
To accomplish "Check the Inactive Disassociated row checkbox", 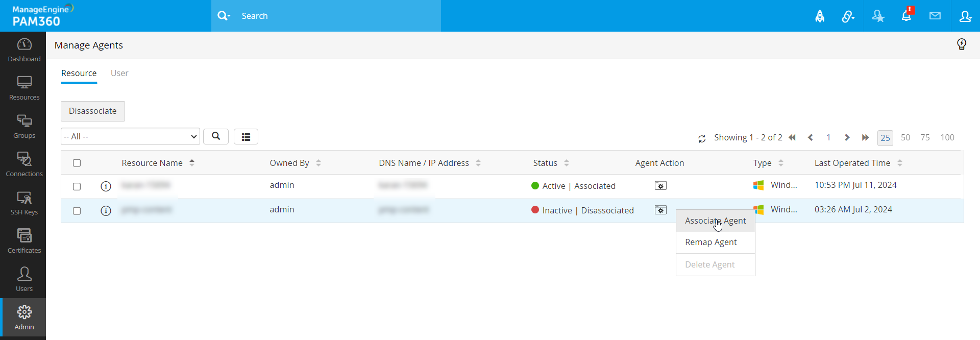I will (x=77, y=211).
